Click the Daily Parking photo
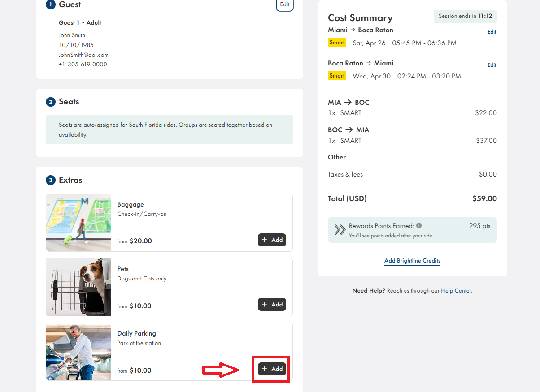The width and height of the screenshot is (540, 392). tap(78, 352)
